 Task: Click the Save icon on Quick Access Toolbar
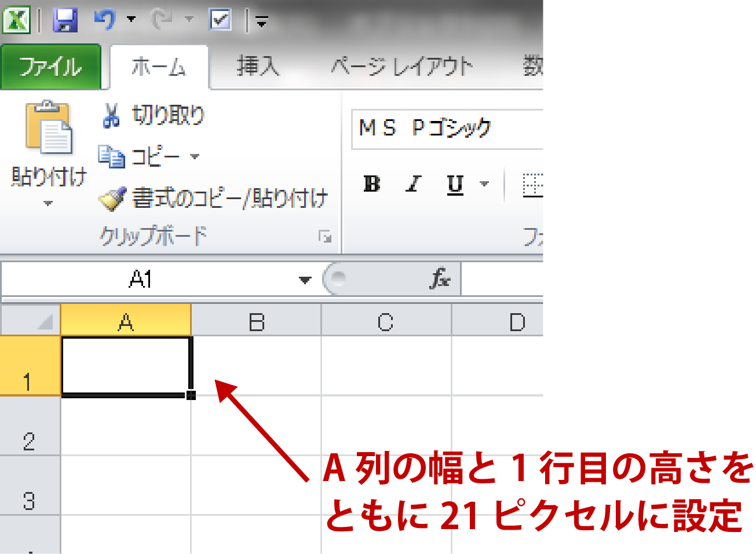tap(65, 19)
